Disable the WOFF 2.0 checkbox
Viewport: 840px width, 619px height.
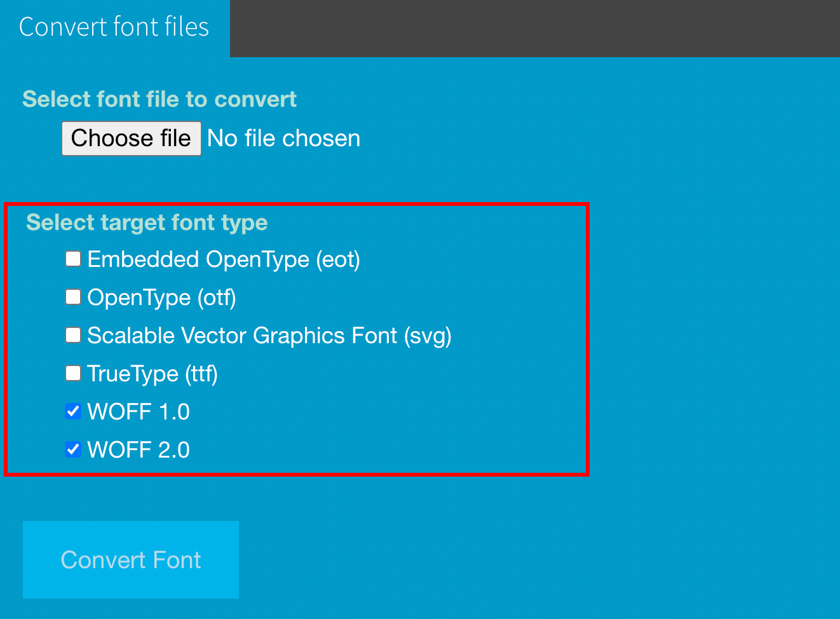pos(73,449)
